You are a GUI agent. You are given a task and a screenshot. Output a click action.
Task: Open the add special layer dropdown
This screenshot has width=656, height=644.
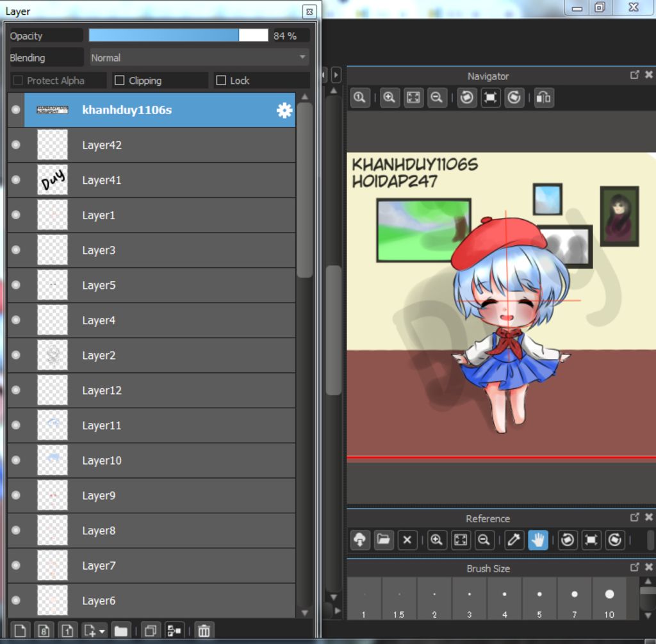coord(95,630)
